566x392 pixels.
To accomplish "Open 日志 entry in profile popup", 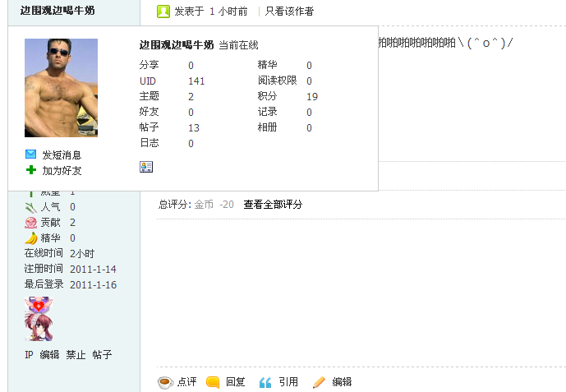I will click(149, 143).
